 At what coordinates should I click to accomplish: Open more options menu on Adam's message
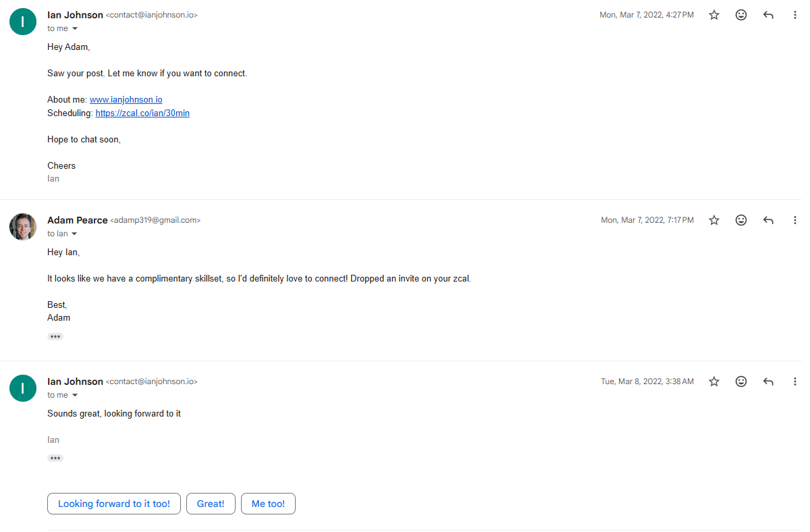(x=794, y=220)
